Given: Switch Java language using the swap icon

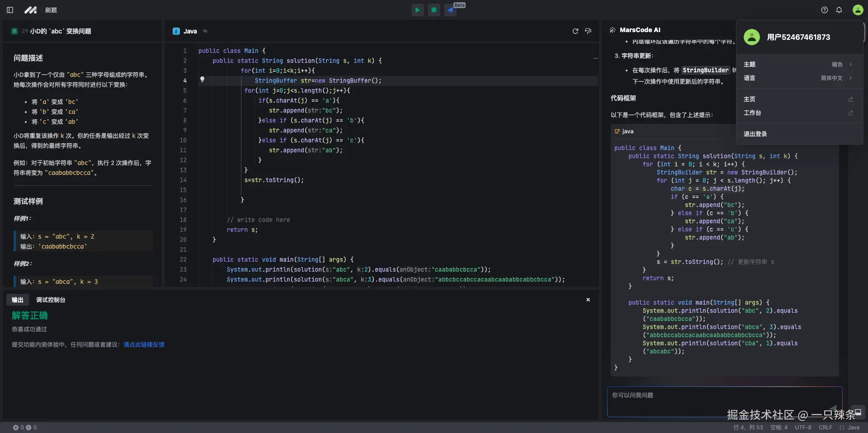Looking at the screenshot, I should click(x=205, y=31).
